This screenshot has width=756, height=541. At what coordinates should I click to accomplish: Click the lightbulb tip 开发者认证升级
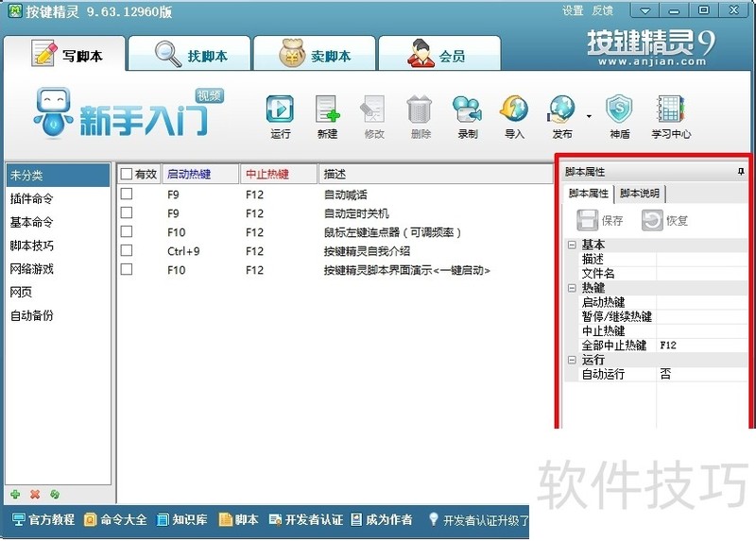(x=478, y=519)
